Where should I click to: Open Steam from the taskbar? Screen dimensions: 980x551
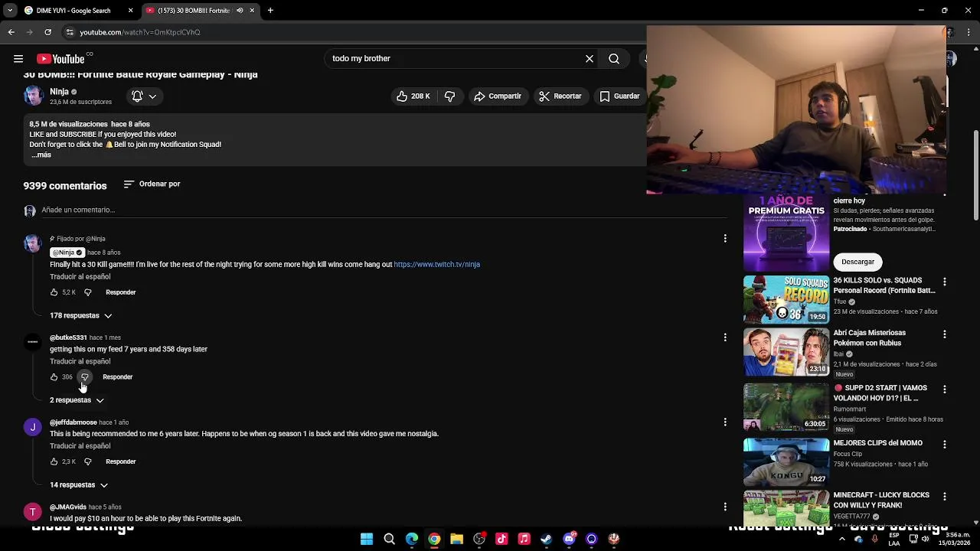(x=546, y=539)
